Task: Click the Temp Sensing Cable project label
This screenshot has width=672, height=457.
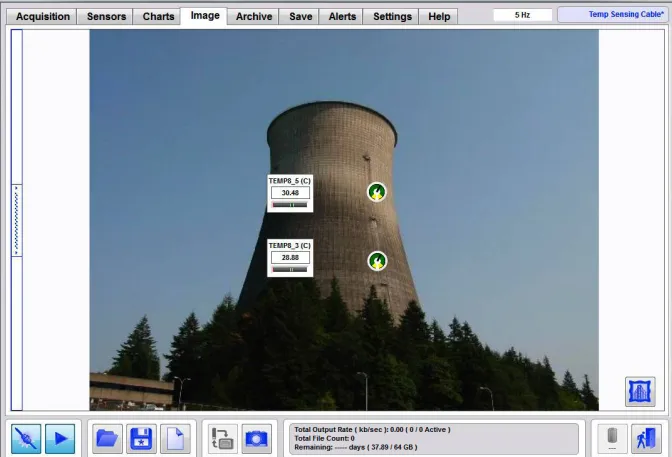Action: pyautogui.click(x=613, y=15)
